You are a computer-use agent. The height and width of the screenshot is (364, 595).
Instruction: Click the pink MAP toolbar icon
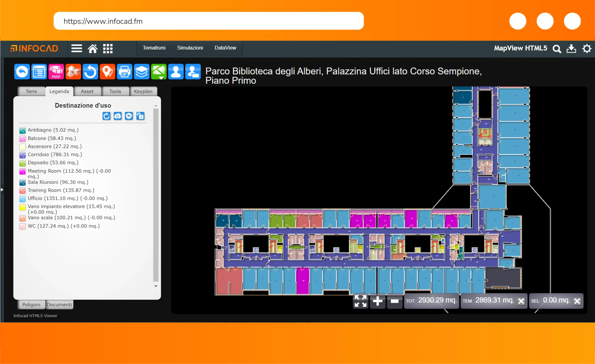coord(56,72)
